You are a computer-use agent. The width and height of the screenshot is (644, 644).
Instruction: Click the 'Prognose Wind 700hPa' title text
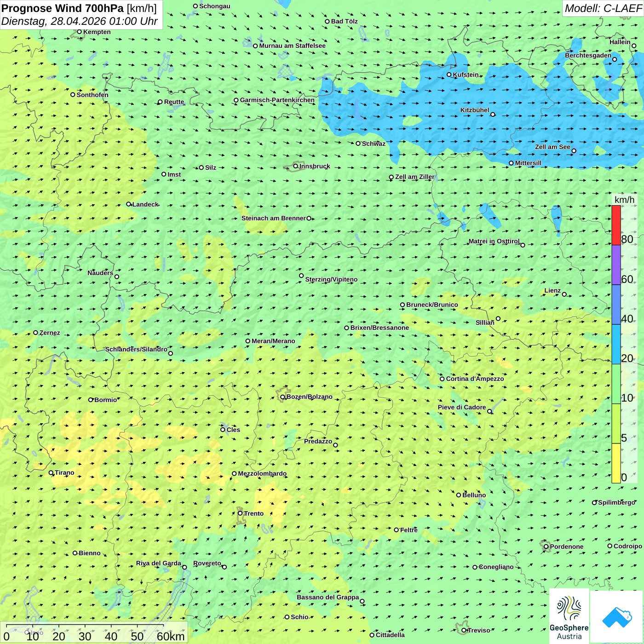click(x=63, y=8)
